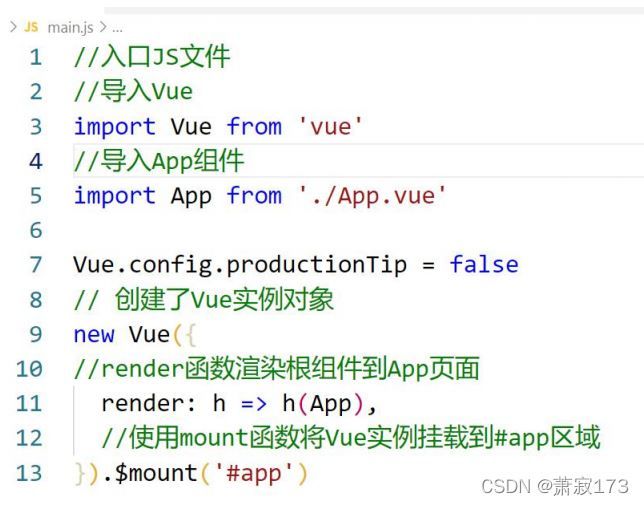Click the '#app' string argument
The width and height of the screenshot is (644, 506).
(254, 473)
